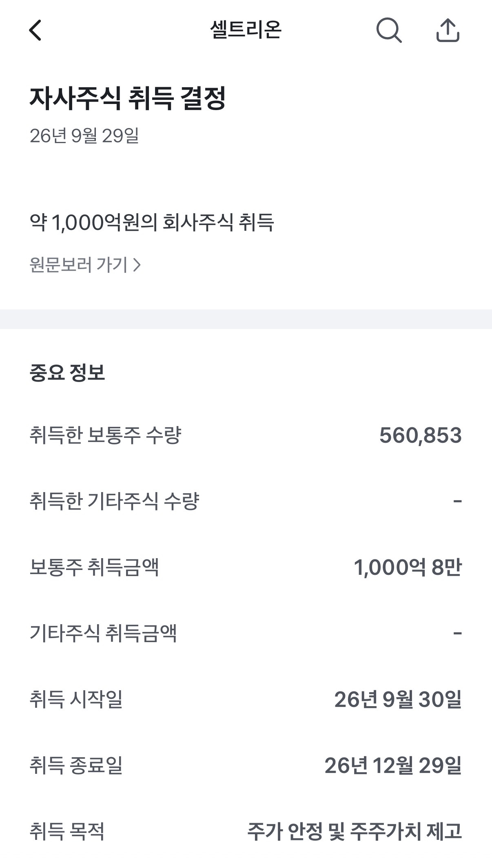Tap the share upload icon
492x868 pixels.
(x=448, y=30)
